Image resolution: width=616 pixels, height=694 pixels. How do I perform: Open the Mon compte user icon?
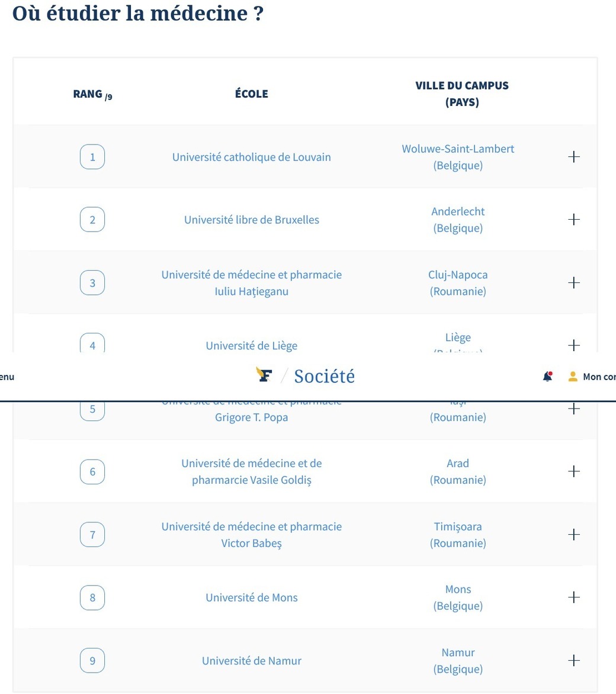573,377
